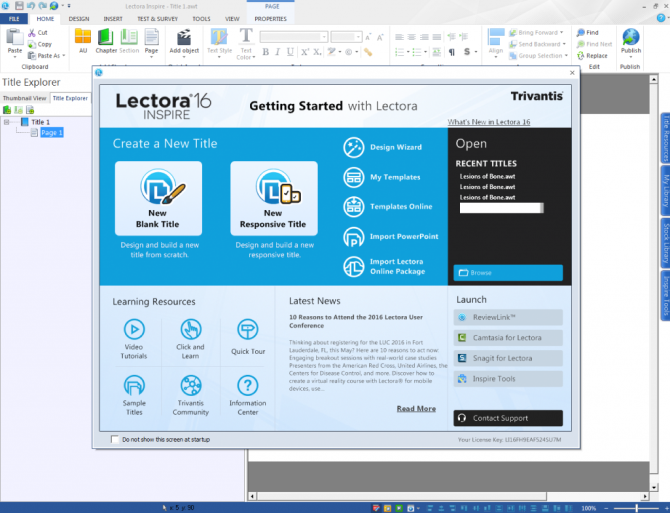Screen dimensions: 670x513
Task: Launch ReviewLink
Action: pyautogui.click(x=508, y=317)
